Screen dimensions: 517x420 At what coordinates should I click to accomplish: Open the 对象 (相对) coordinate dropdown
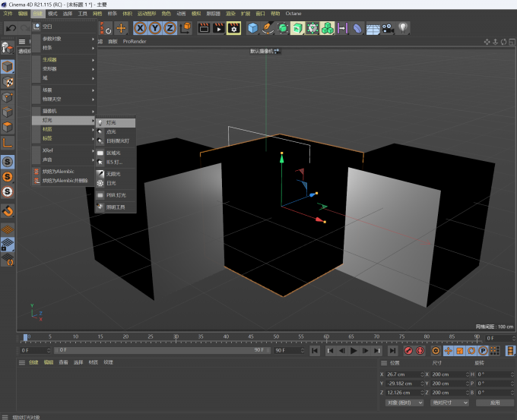pos(404,403)
